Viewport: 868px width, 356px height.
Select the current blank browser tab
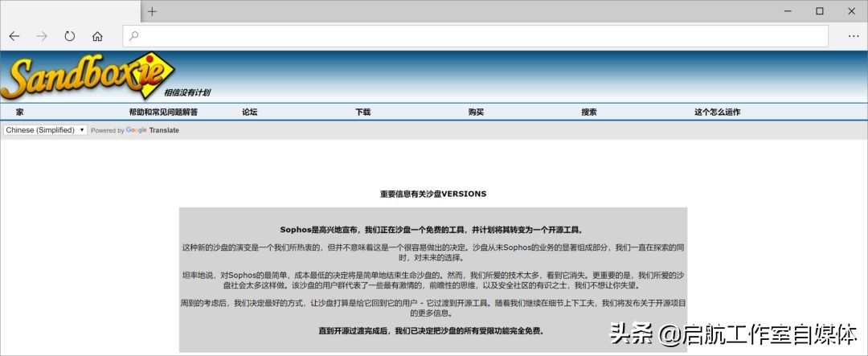70,11
